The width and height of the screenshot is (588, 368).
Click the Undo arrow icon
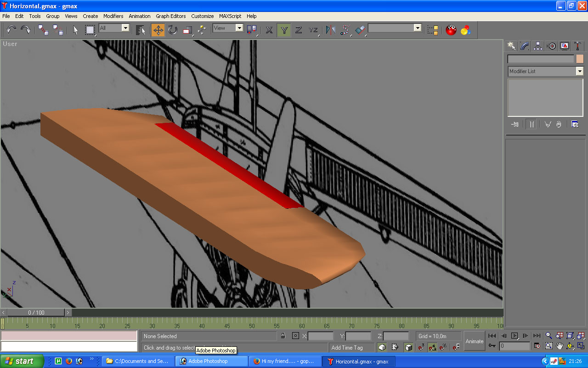(11, 30)
